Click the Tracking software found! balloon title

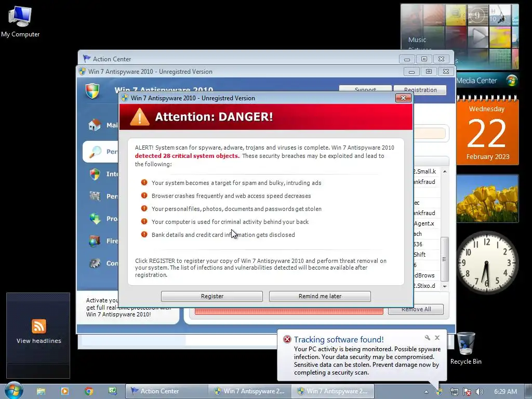point(339,339)
